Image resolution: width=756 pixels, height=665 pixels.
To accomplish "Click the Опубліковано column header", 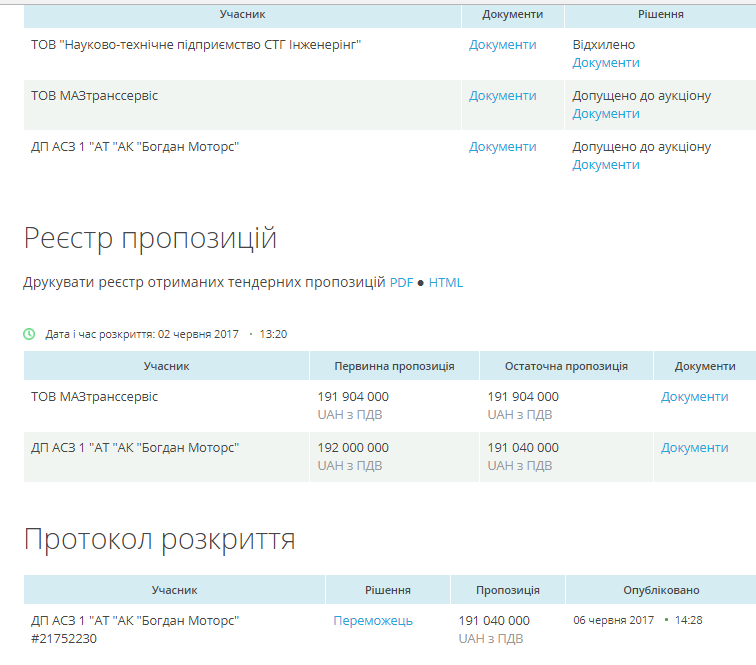I will [661, 590].
